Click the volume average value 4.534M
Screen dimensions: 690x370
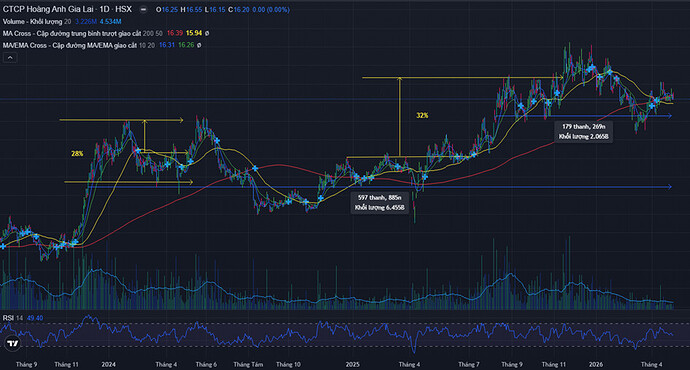coord(110,22)
